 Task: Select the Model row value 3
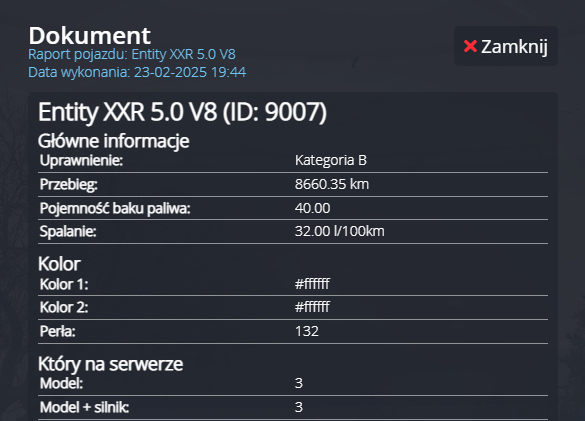click(x=298, y=383)
